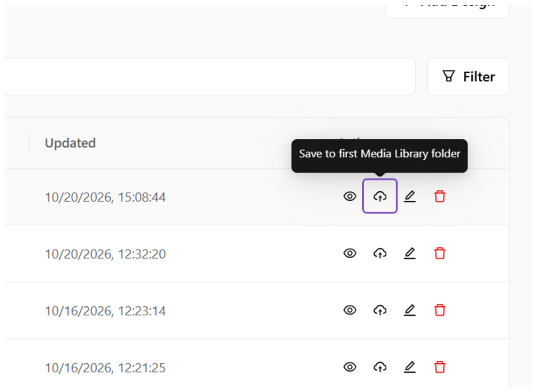
Task: Focus the search input field beside Filter
Action: point(210,76)
